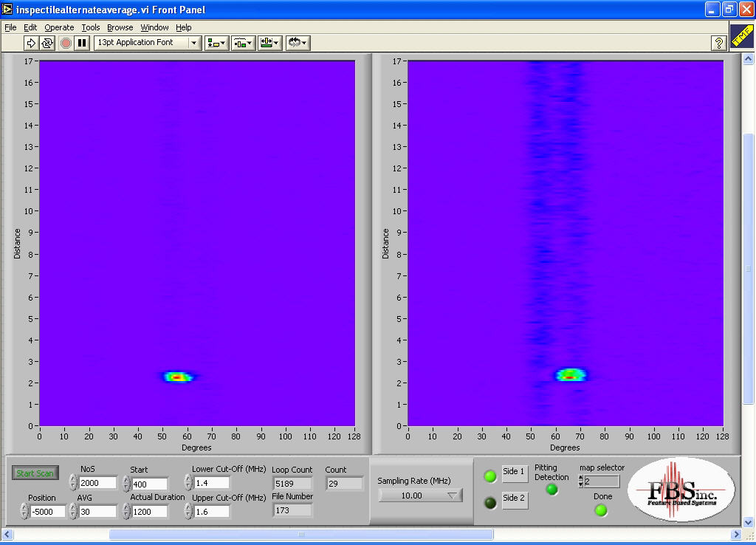Screen dimensions: 756x545
Task: Toggle the Side 1 button
Action: (515, 473)
